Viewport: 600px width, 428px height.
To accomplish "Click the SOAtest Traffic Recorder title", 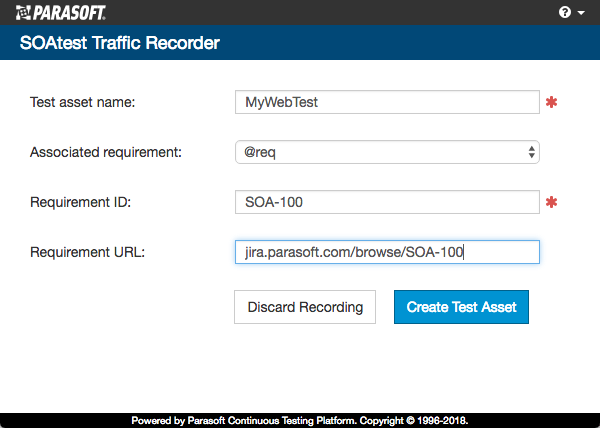I will pos(120,42).
